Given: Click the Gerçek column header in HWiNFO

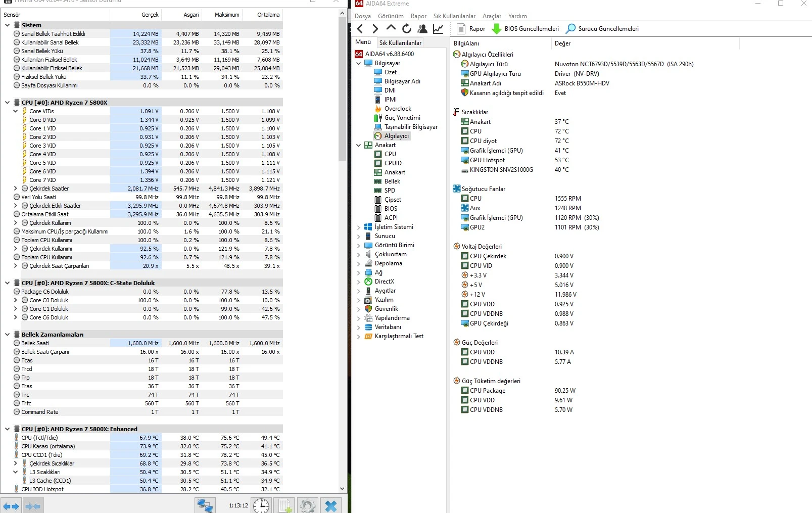Looking at the screenshot, I should coord(135,15).
